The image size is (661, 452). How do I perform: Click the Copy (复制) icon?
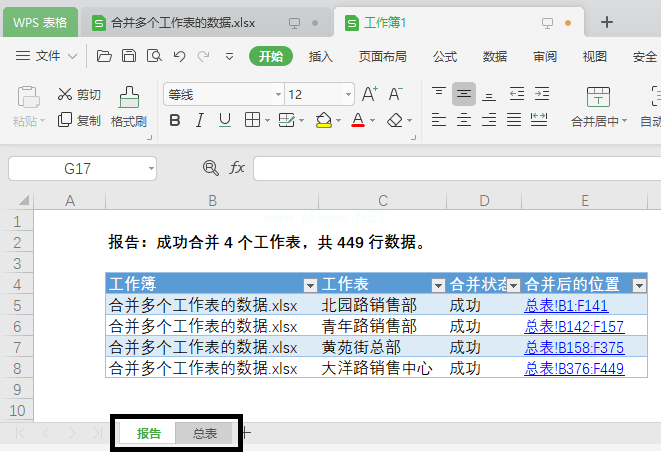tap(65, 120)
